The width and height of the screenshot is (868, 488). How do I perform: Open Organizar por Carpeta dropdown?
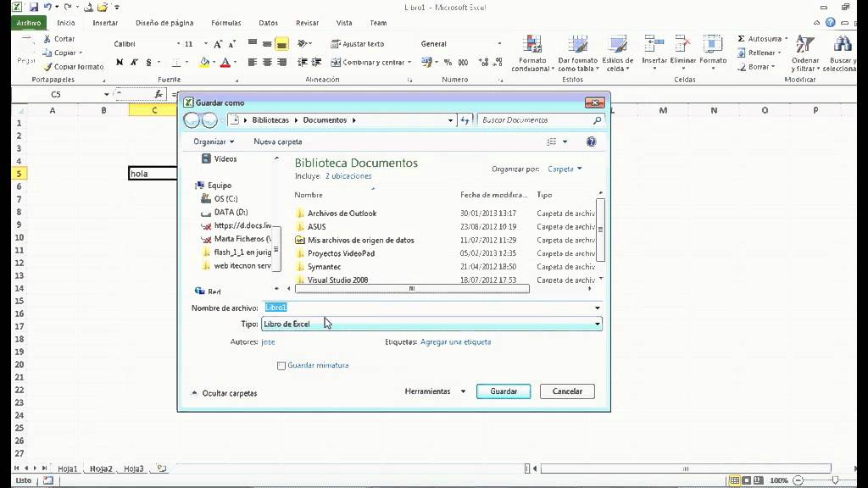coord(564,169)
